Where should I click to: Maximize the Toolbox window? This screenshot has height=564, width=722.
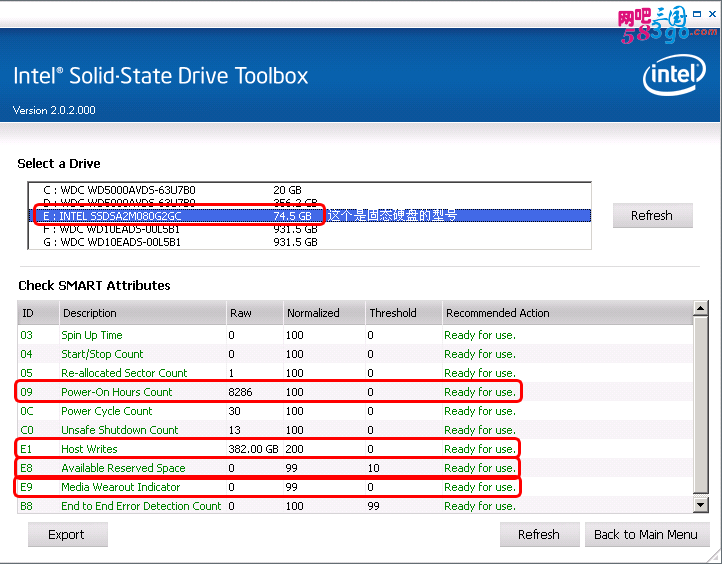pyautogui.click(x=697, y=14)
